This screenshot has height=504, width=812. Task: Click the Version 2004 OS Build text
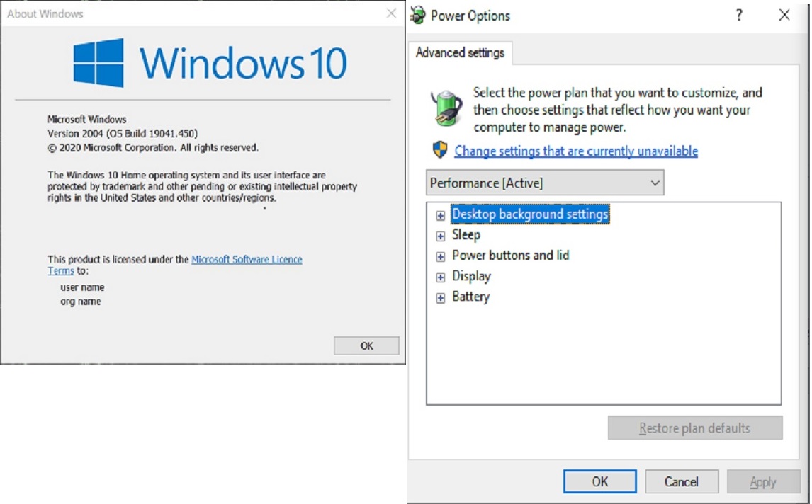123,134
